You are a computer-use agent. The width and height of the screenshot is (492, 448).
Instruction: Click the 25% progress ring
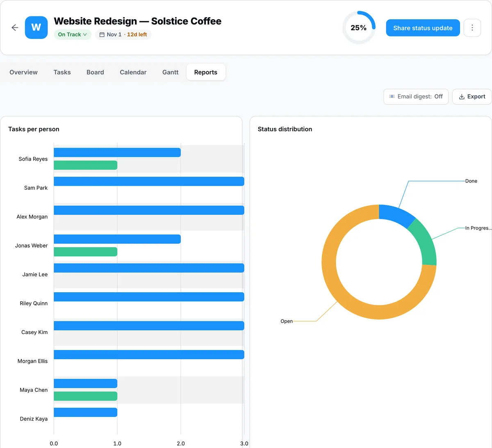click(x=359, y=27)
